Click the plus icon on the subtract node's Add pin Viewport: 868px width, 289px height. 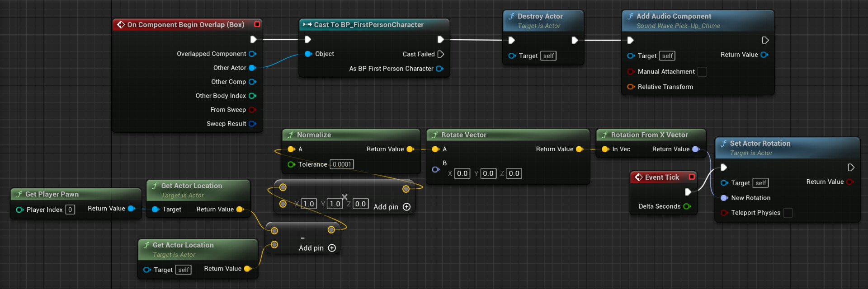click(332, 248)
